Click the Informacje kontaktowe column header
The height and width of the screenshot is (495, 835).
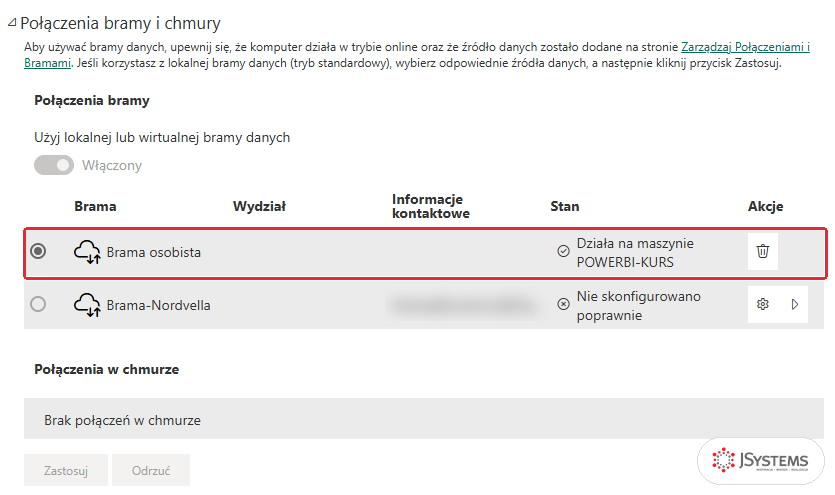tap(431, 207)
